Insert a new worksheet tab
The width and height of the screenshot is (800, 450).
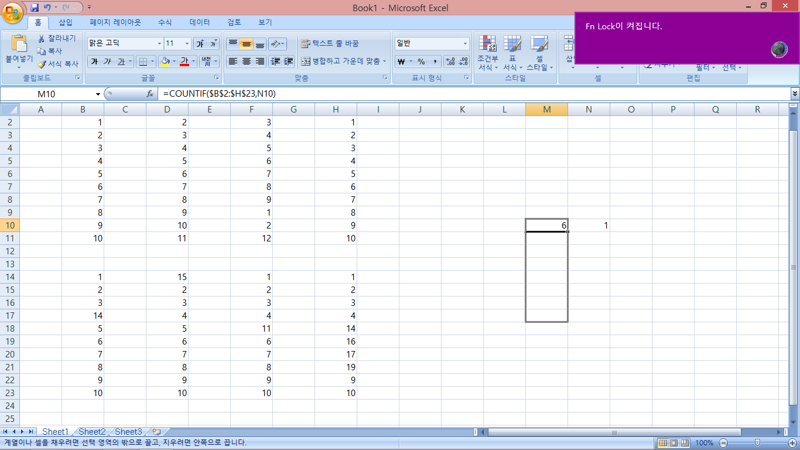click(157, 432)
